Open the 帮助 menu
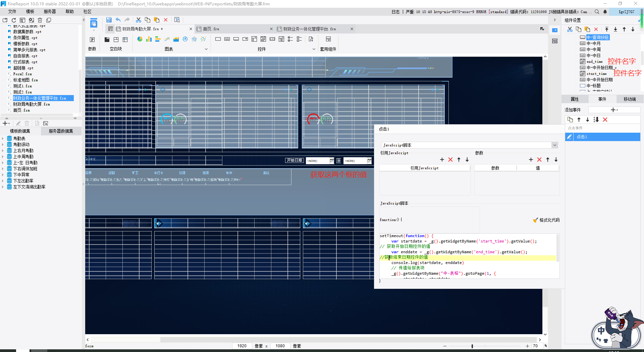 [70, 11]
